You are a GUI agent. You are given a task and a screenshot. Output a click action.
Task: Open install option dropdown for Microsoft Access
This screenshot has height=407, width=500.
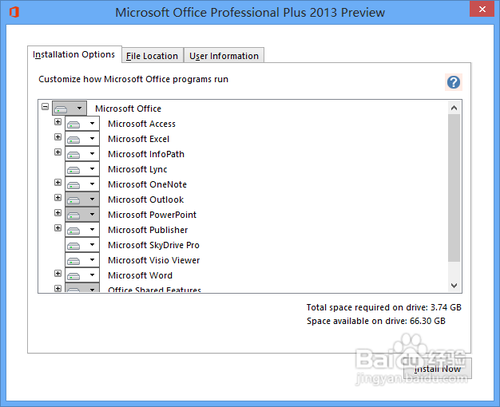tap(82, 124)
